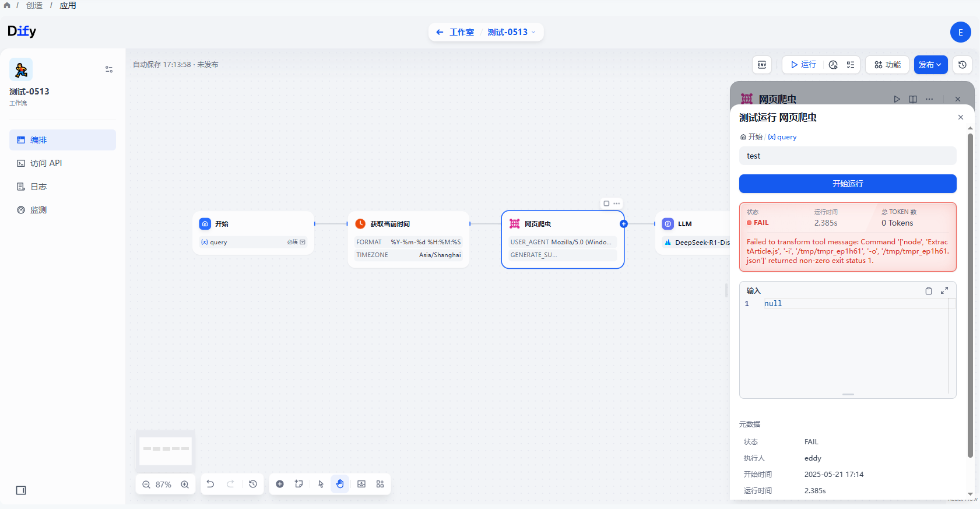
Task: Select the LLM node on canvas
Action: [694, 233]
